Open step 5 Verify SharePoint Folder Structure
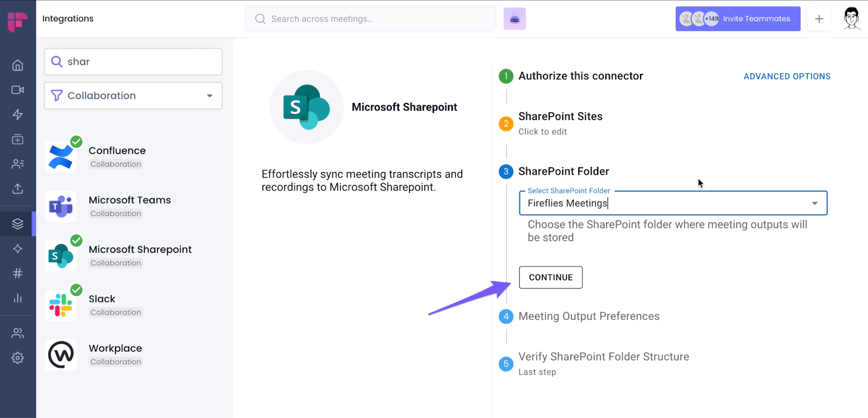 pos(603,357)
